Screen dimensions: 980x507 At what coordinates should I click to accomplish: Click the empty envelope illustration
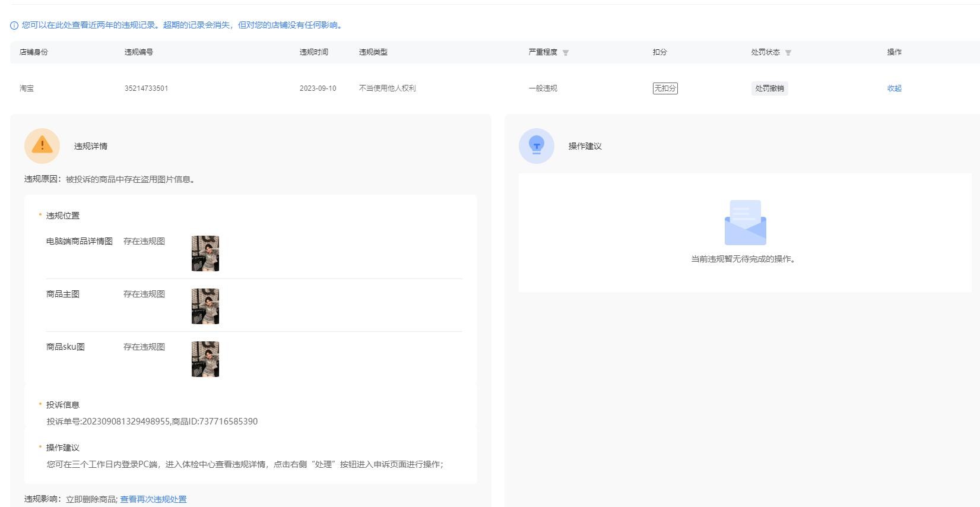click(x=745, y=223)
